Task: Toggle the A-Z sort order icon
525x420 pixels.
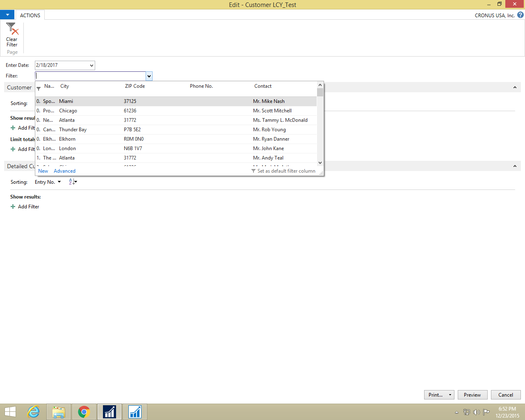Action: tap(73, 182)
